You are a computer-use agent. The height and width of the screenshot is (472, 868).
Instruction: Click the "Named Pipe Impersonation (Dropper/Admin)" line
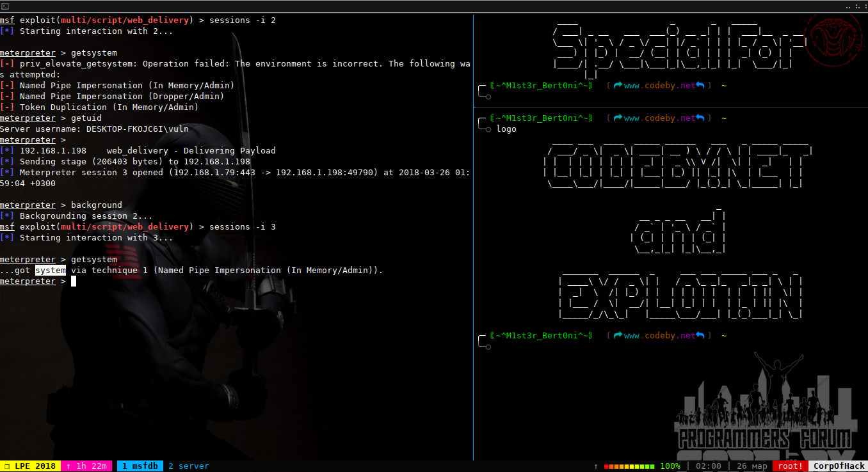pyautogui.click(x=112, y=96)
